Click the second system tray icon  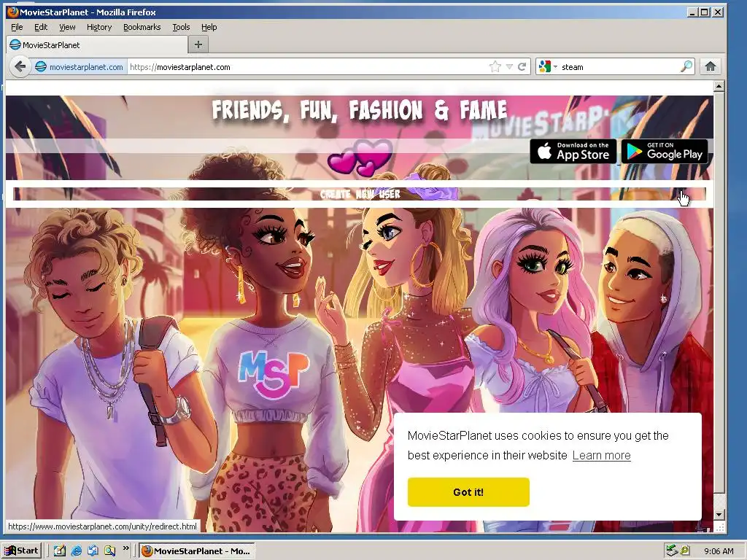coord(684,551)
